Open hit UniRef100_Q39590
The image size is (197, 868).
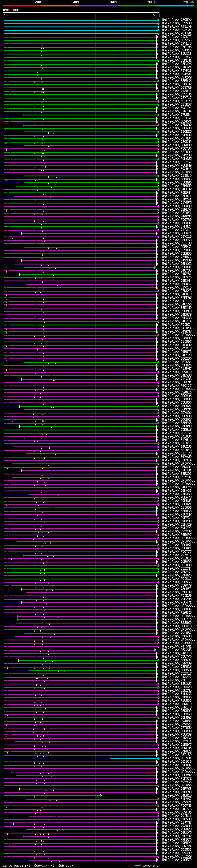point(177,20)
